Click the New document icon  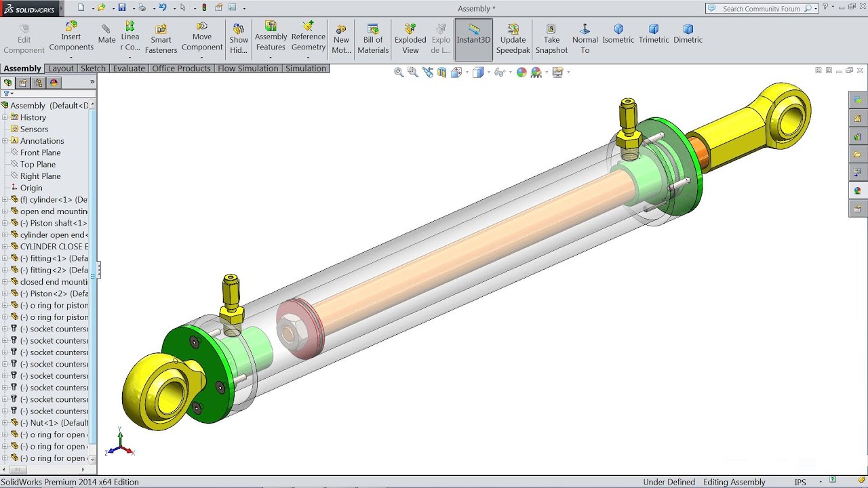pos(81,7)
